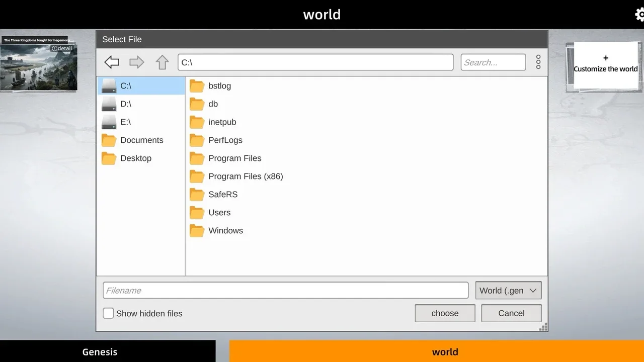Select the E:\ drive in sidebar
The image size is (644, 362).
pos(126,122)
